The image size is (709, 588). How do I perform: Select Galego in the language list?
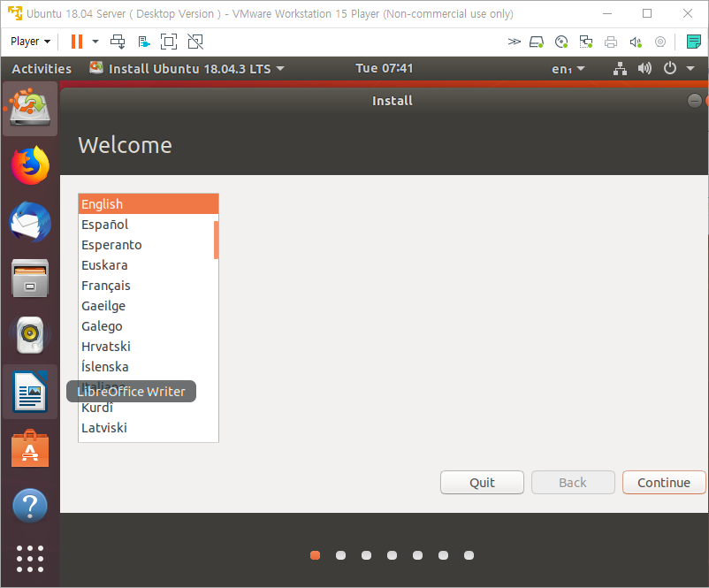(x=148, y=326)
